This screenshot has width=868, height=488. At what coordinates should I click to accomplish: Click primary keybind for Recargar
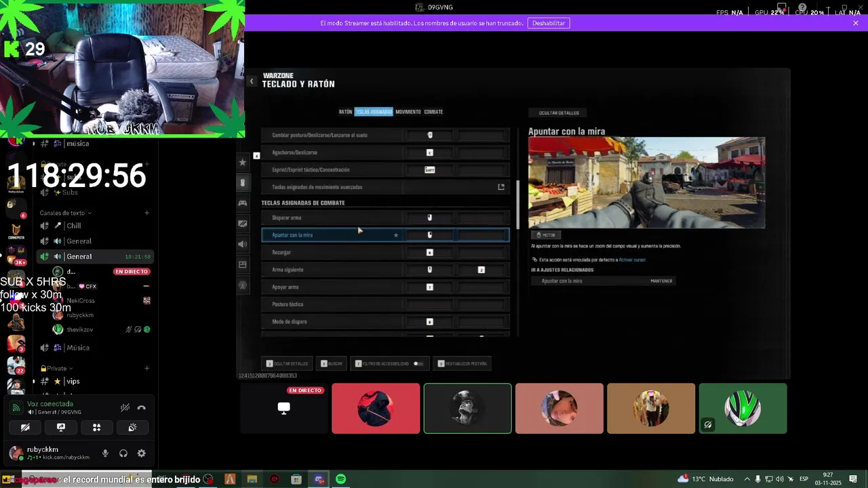[x=429, y=252]
